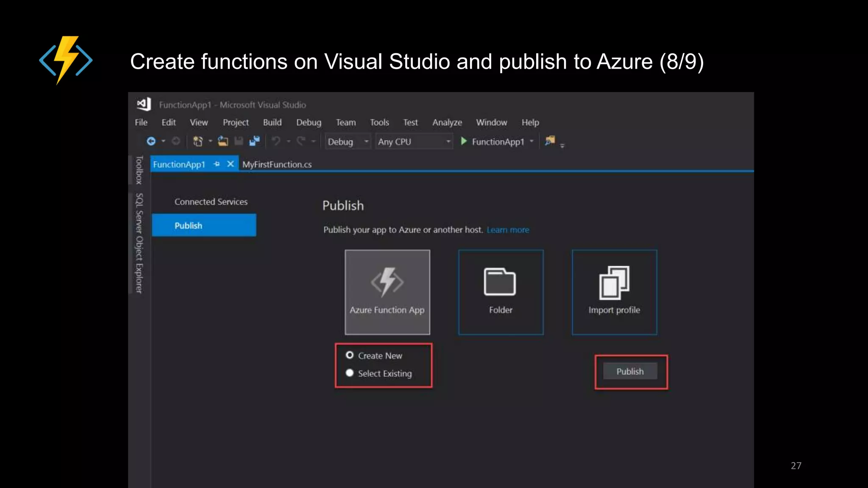Open the Debug menu
868x488 pixels.
coord(309,122)
